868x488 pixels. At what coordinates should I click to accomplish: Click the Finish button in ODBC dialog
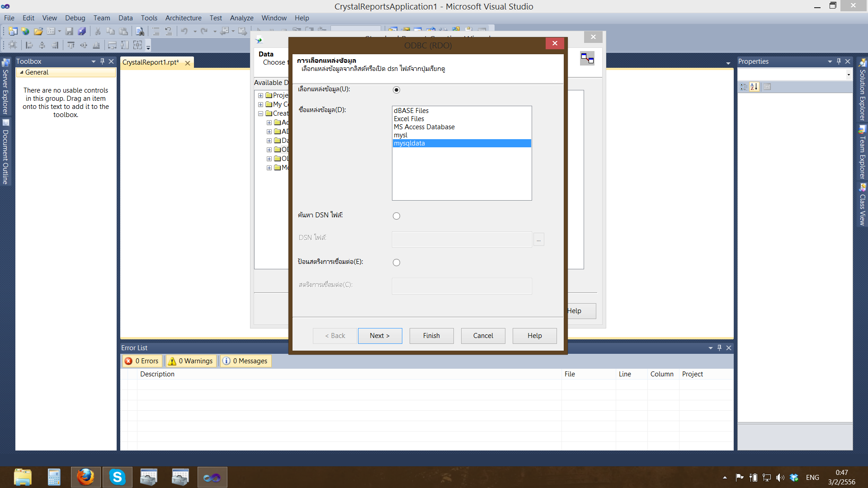coord(431,336)
